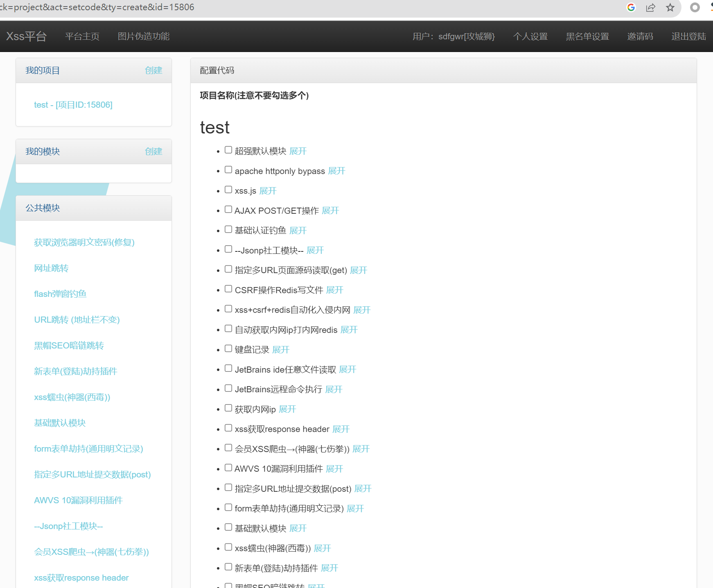Open 黑名单设置 from the navbar
713x588 pixels.
pos(587,36)
